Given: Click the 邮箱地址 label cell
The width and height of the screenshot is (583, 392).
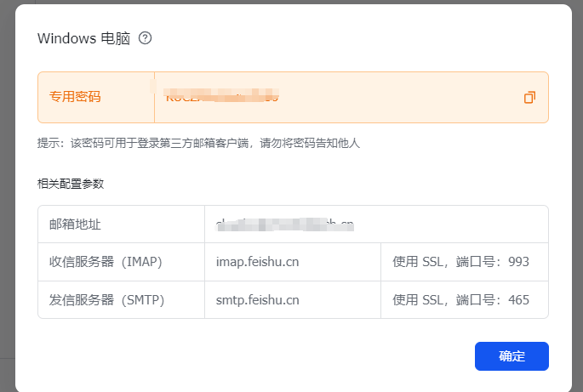Looking at the screenshot, I should pos(76,224).
